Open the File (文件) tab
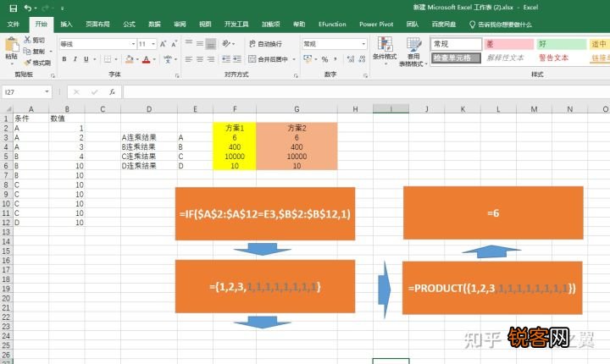 click(14, 24)
